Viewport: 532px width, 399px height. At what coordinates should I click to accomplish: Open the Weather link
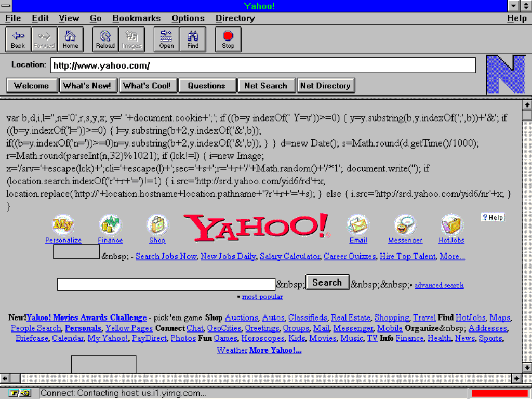(232, 350)
